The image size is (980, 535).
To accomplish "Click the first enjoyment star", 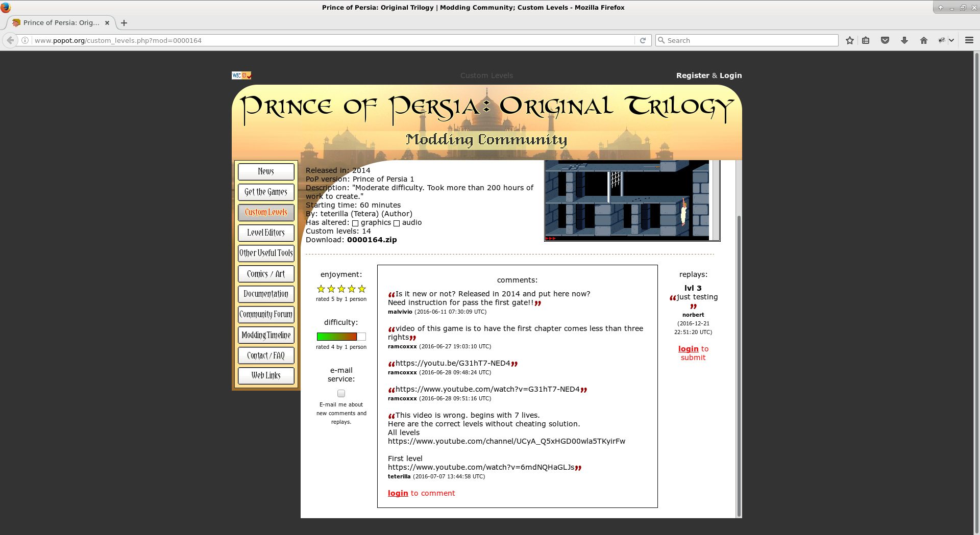I will [x=321, y=289].
